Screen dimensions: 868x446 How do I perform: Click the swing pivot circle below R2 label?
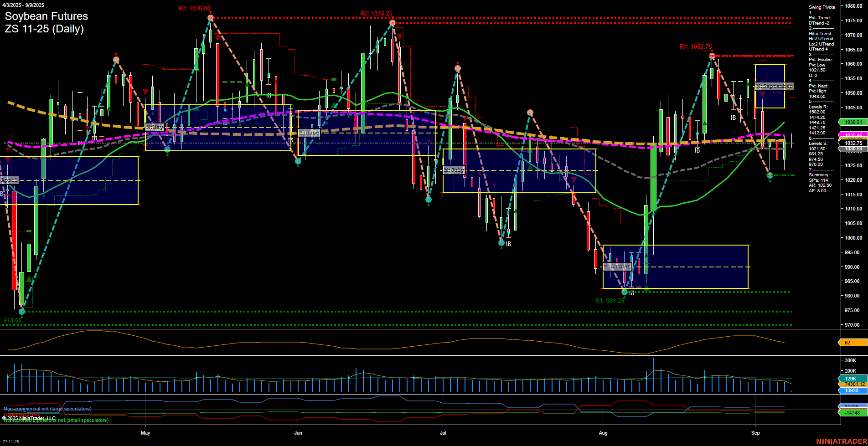(x=393, y=21)
